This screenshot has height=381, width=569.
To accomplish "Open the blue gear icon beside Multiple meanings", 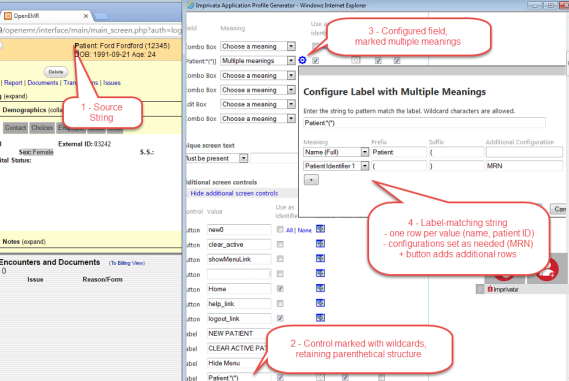I will (302, 60).
